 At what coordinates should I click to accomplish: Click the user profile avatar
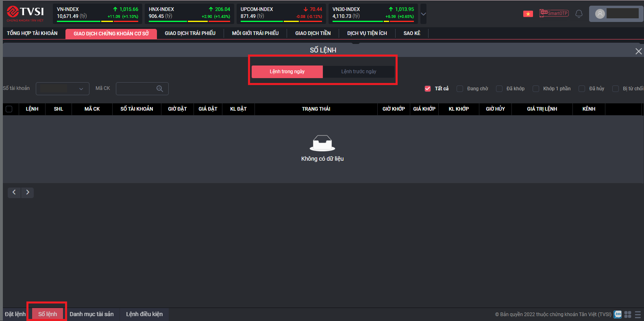600,14
